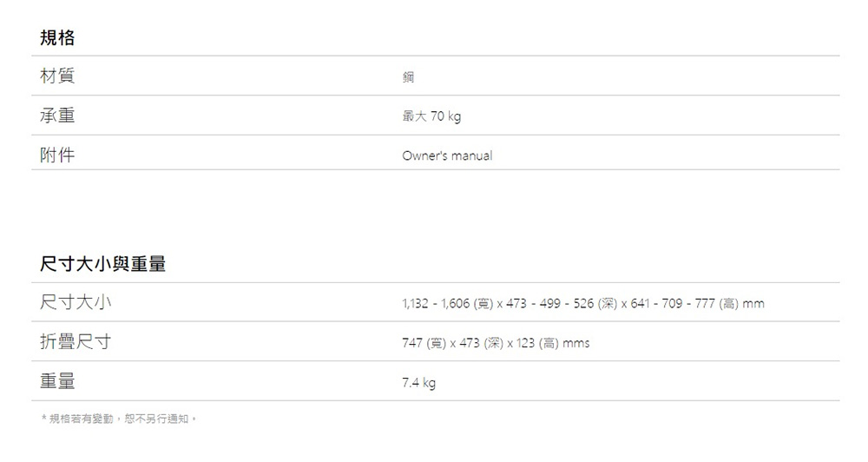Select the 折疊尺寸 row label
Screen dimensions: 868x462
pyautogui.click(x=76, y=342)
